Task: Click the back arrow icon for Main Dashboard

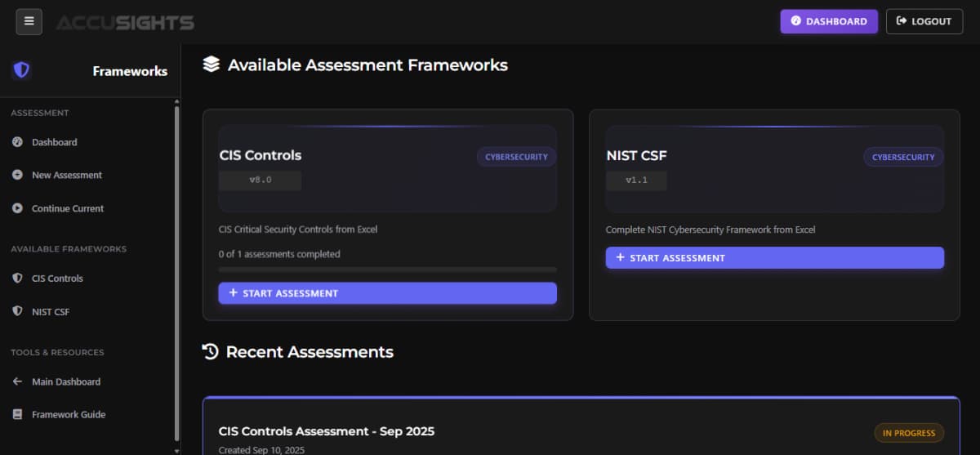Action: click(17, 381)
